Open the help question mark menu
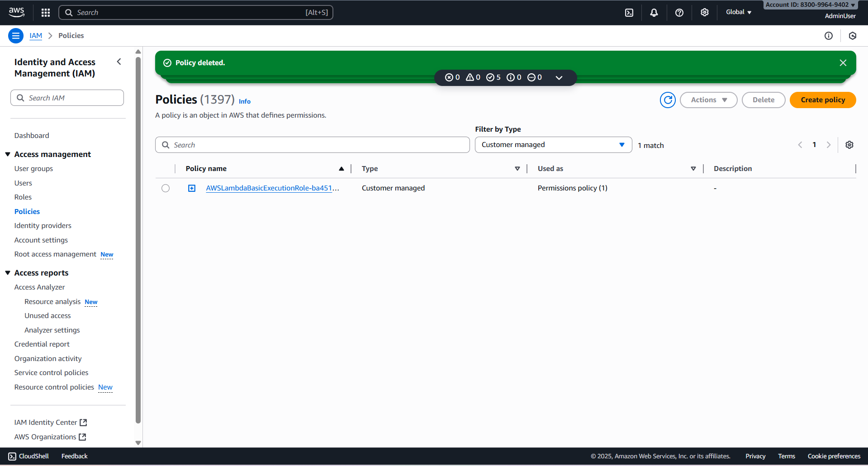The width and height of the screenshot is (868, 466). 679,13
